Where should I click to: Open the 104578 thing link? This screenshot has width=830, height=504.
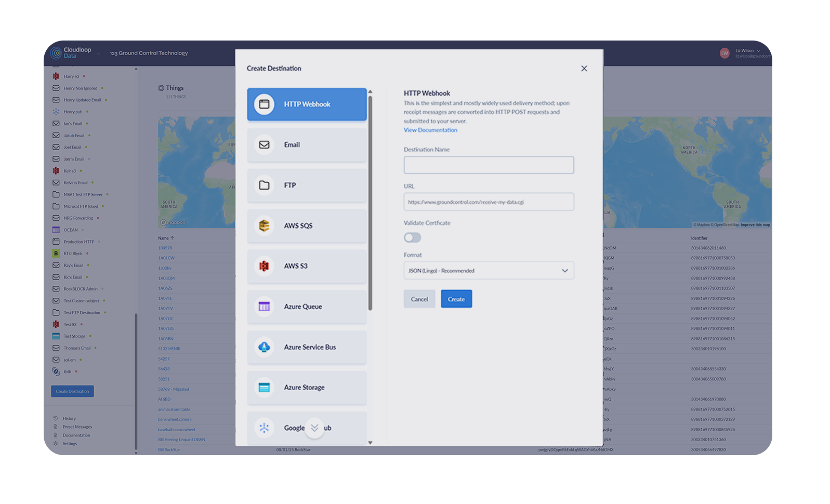[x=165, y=248]
